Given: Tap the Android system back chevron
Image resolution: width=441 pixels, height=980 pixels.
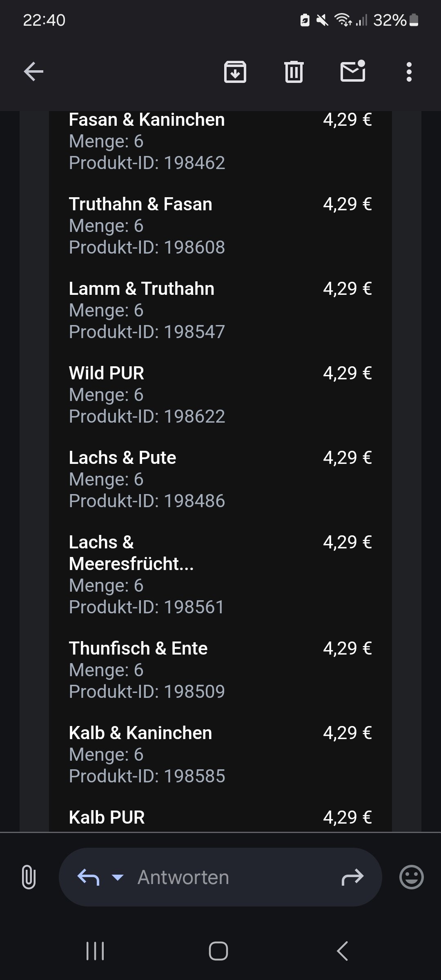Looking at the screenshot, I should pos(342,951).
